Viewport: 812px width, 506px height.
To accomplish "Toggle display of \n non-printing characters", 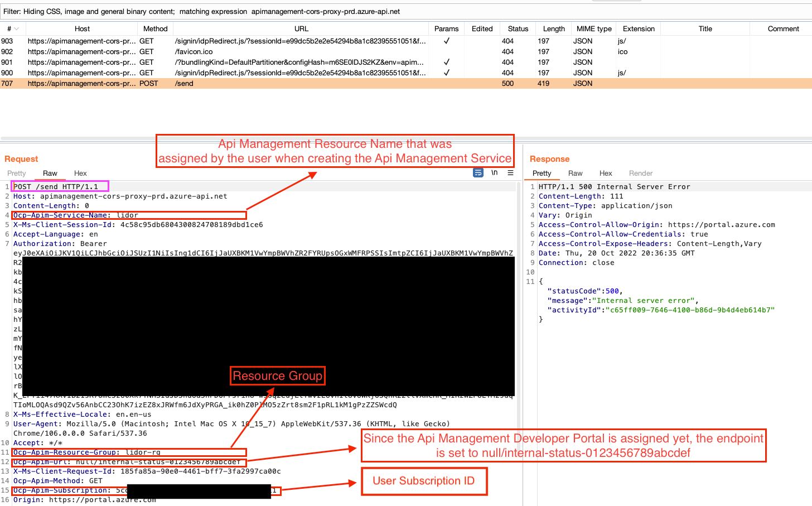I will [x=495, y=172].
